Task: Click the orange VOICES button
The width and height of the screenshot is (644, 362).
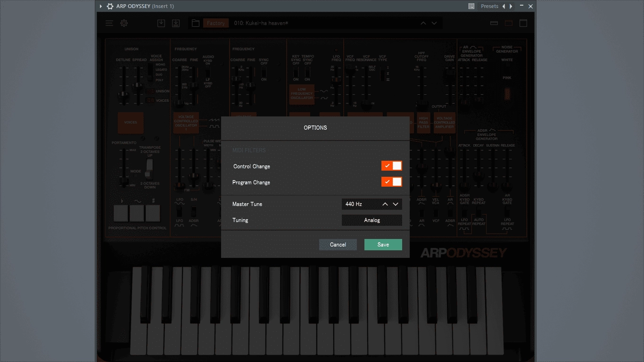Action: coord(131,123)
